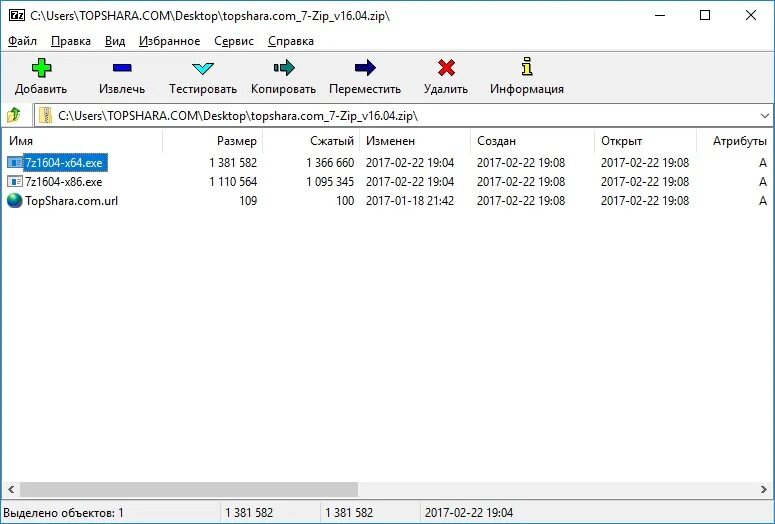Open the Файл menu

pyautogui.click(x=22, y=41)
